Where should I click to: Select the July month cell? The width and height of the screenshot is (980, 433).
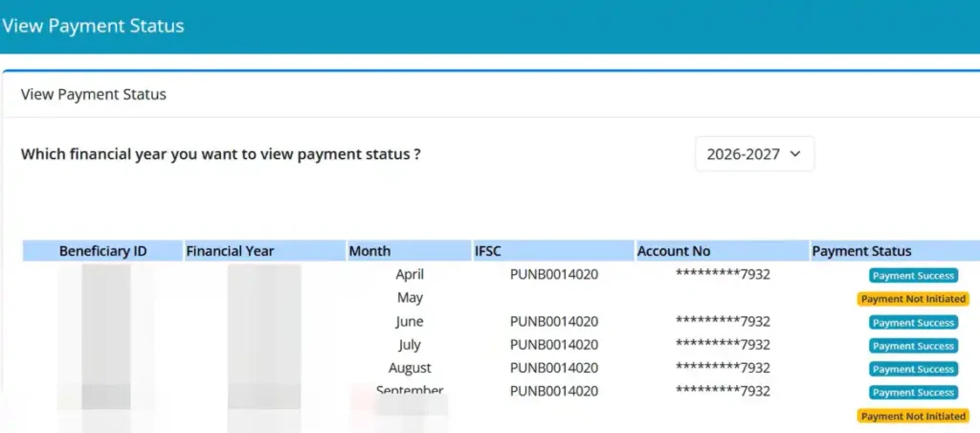point(410,345)
